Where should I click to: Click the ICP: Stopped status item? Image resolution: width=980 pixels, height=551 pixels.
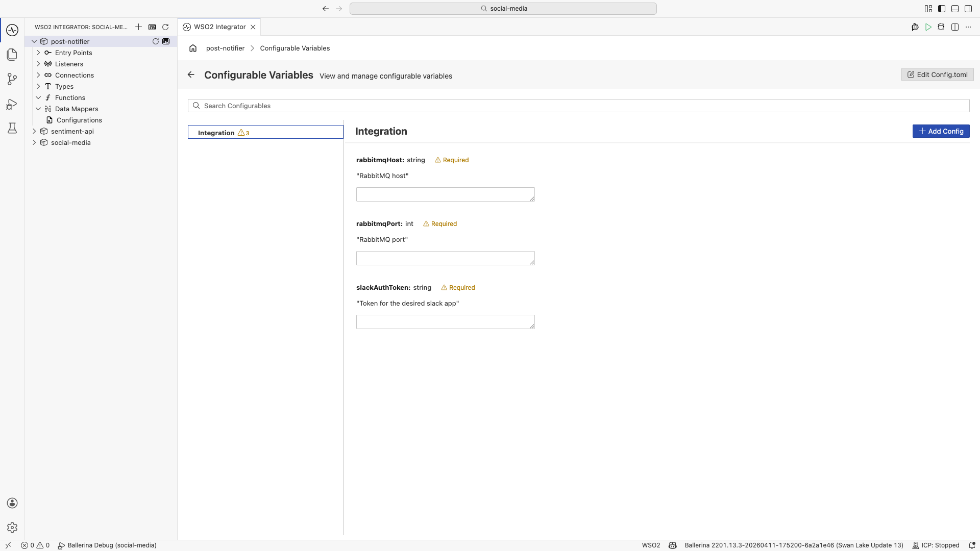936,545
